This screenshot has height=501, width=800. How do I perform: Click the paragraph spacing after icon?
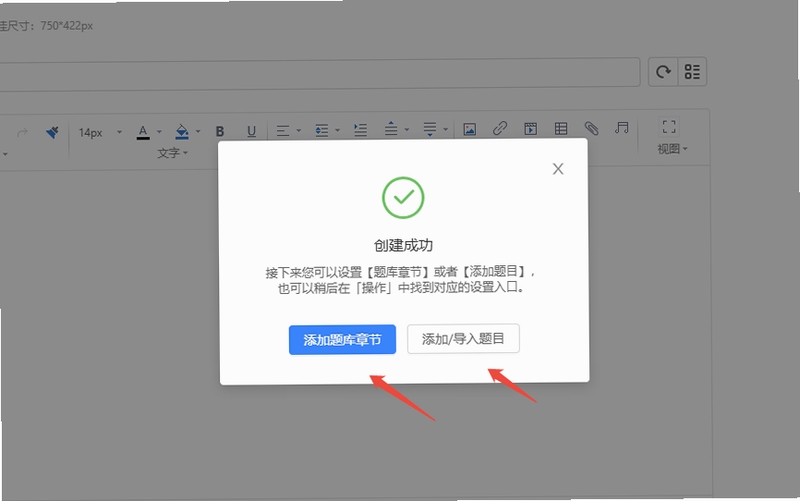click(x=430, y=129)
